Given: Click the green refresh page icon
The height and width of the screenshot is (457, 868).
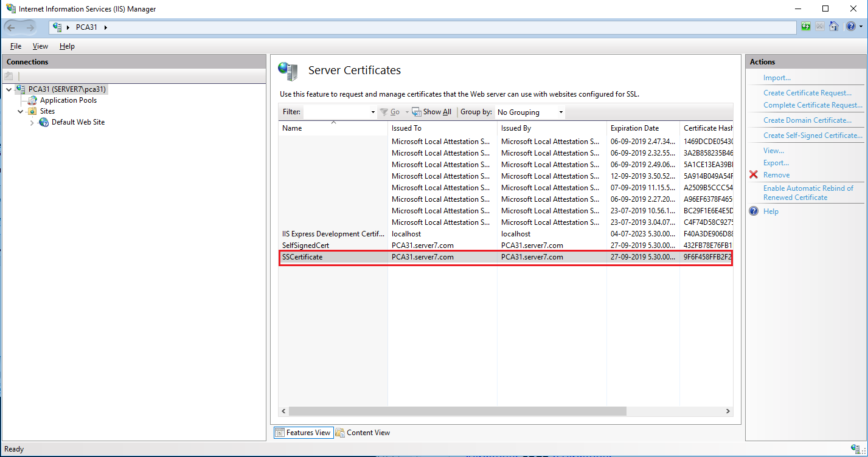Looking at the screenshot, I should [806, 27].
